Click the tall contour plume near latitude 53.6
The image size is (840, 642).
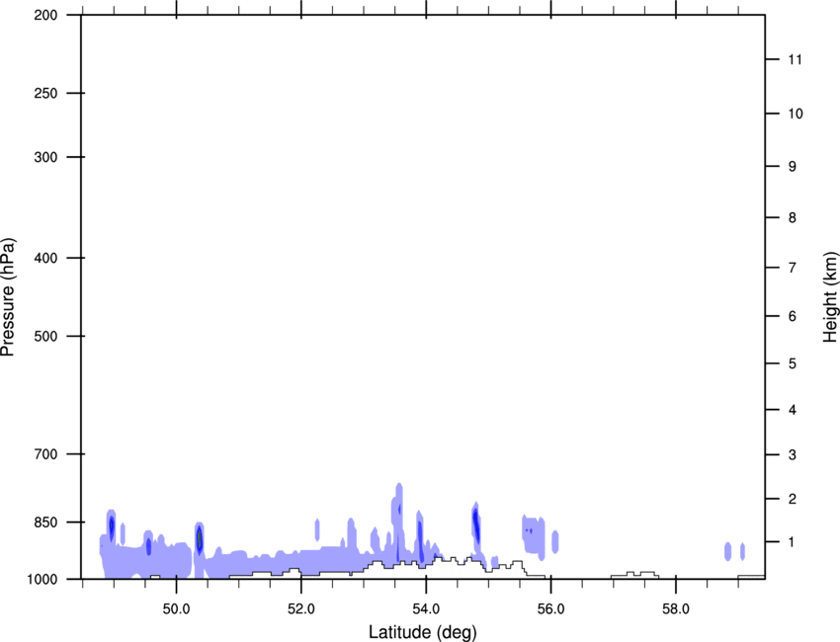tap(398, 522)
